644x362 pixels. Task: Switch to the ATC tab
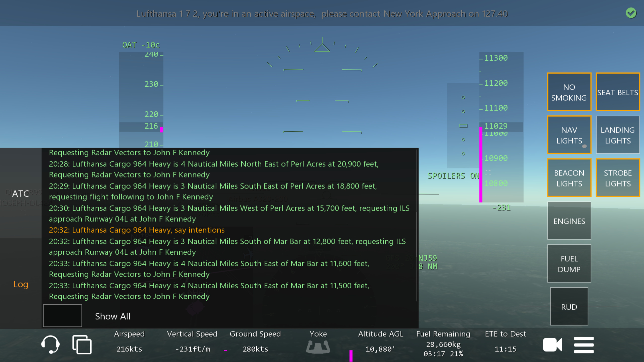pos(21,193)
